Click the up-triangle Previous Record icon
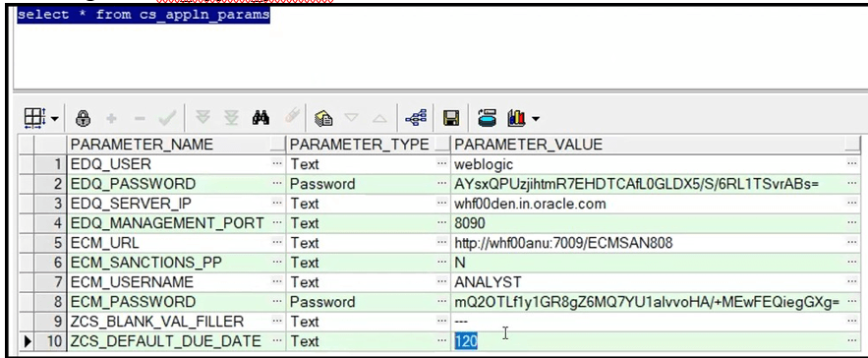The image size is (868, 358). (x=379, y=118)
